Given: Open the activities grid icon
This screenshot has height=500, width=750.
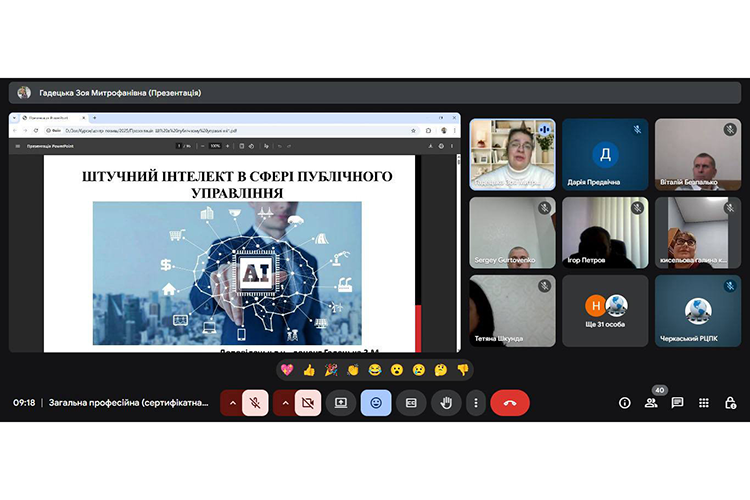Looking at the screenshot, I should point(704,402).
